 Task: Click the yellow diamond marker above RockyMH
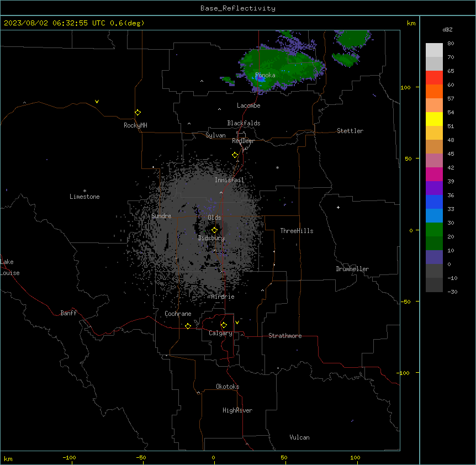pyautogui.click(x=138, y=112)
